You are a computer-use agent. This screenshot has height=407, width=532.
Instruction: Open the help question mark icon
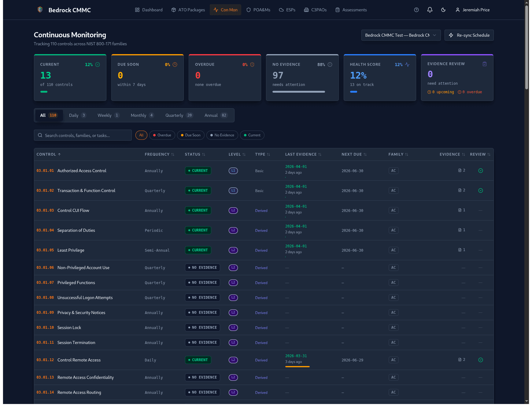[416, 10]
